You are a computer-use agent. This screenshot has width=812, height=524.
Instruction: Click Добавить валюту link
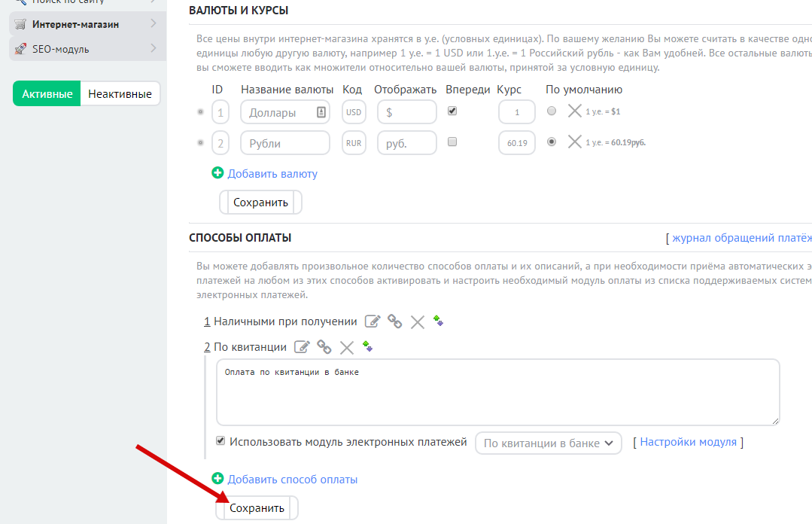[x=272, y=173]
